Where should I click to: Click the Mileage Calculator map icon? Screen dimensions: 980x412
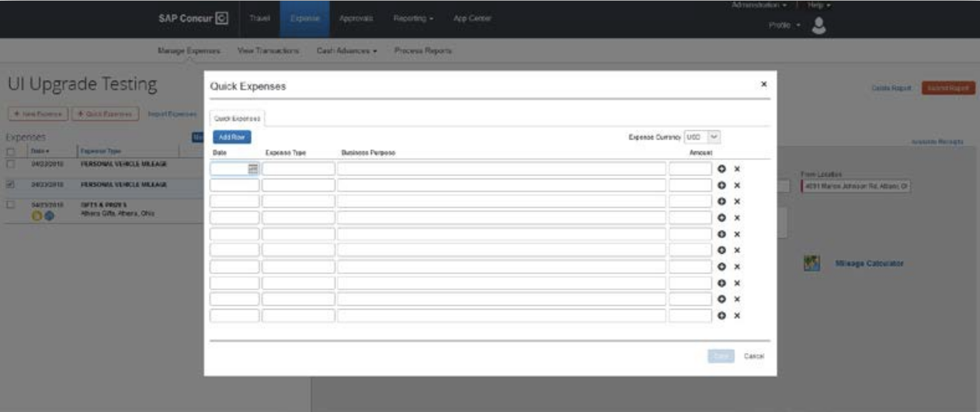coord(812,264)
